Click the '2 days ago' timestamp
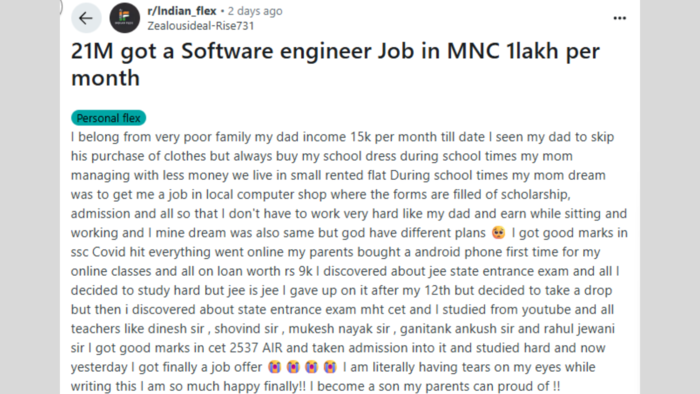This screenshot has height=394, width=700. click(255, 11)
